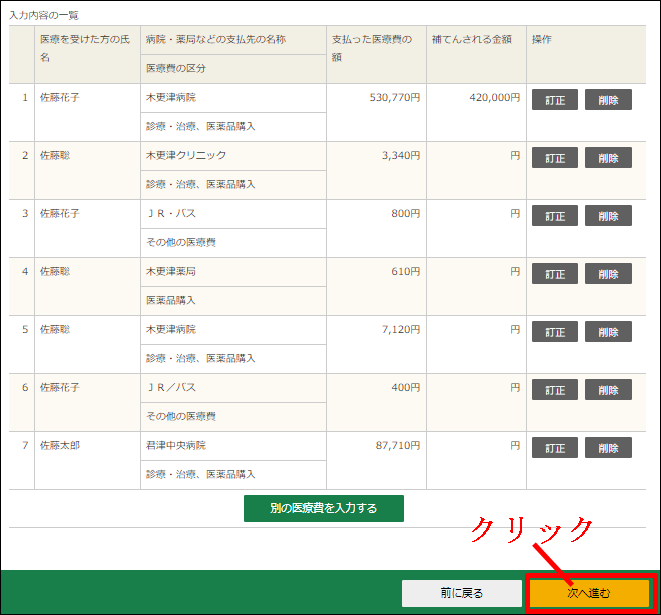The image size is (661, 615).
Task: Click the amount 610円
Action: click(x=406, y=271)
